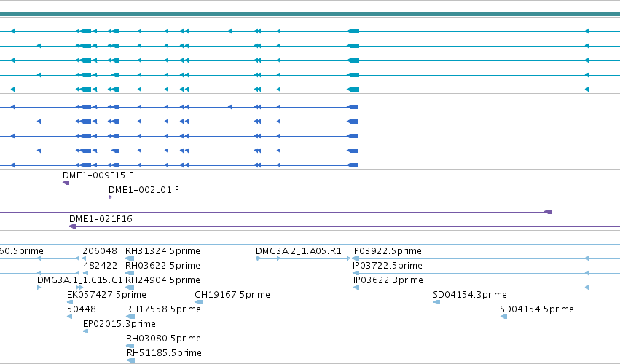Select EK057427.5prime EST label
Viewport: 620px width, 364px height.
point(106,295)
